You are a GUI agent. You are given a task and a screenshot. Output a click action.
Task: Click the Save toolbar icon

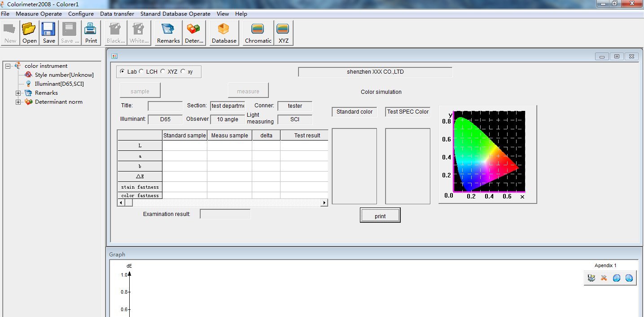tap(48, 31)
